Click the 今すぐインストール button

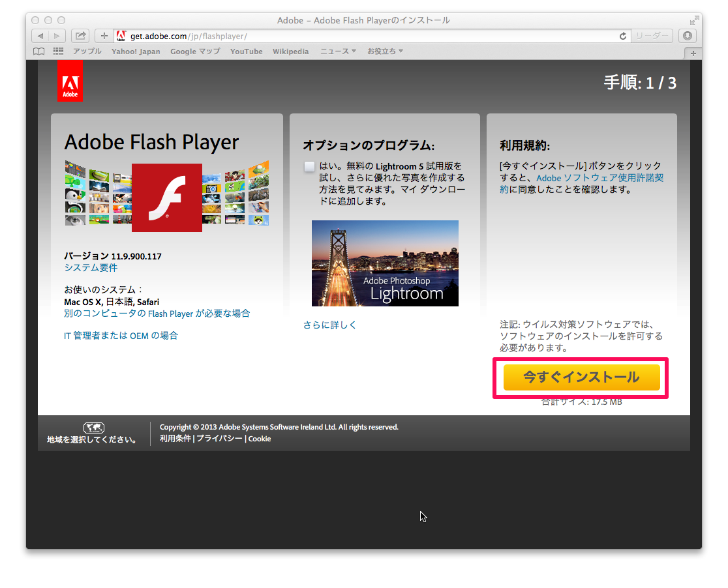pyautogui.click(x=581, y=377)
